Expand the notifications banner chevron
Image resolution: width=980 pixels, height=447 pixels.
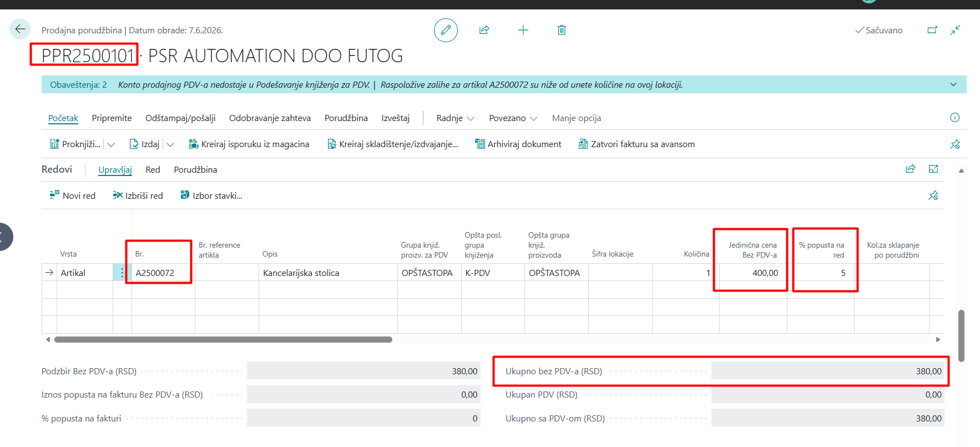click(x=953, y=84)
